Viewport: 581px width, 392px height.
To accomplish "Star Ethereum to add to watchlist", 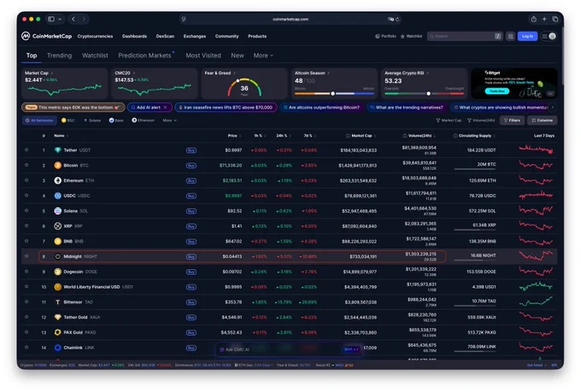I will [26, 180].
